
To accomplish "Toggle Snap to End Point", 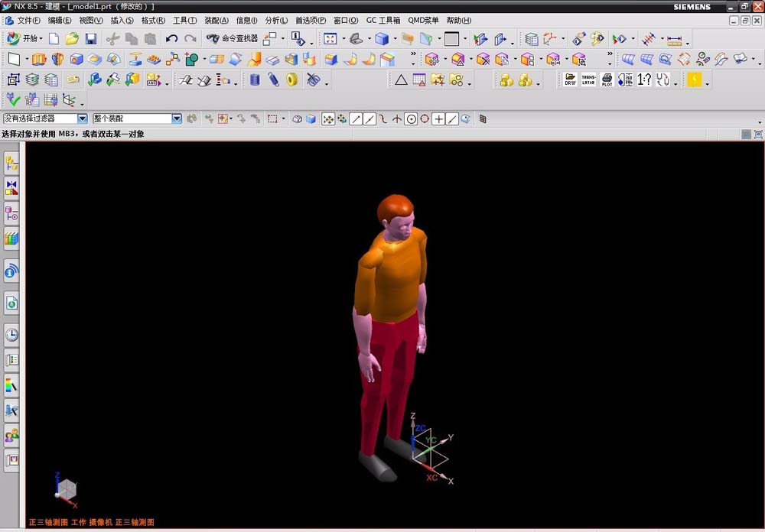I will pos(356,119).
